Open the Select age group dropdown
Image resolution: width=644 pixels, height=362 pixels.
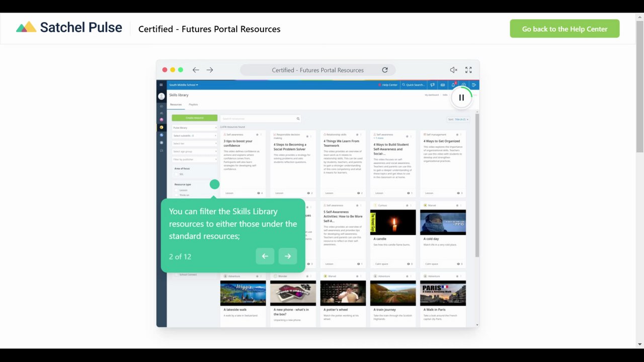coord(195,151)
